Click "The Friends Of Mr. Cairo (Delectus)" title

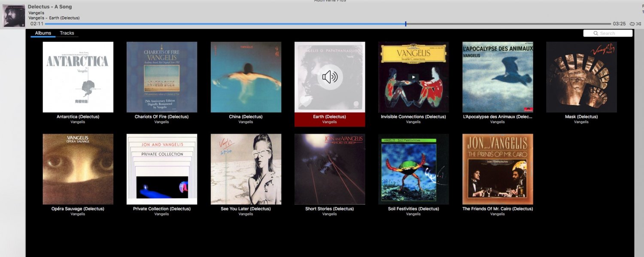click(x=498, y=209)
